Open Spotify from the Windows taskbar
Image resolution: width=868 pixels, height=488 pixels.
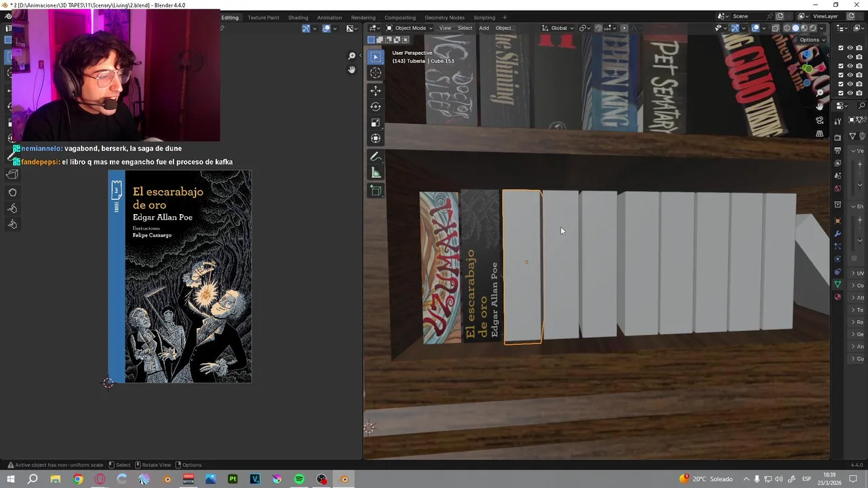coord(299,479)
